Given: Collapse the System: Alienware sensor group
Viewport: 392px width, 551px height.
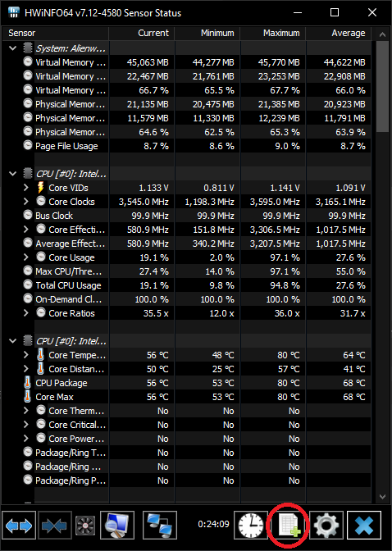Looking at the screenshot, I should click(13, 48).
